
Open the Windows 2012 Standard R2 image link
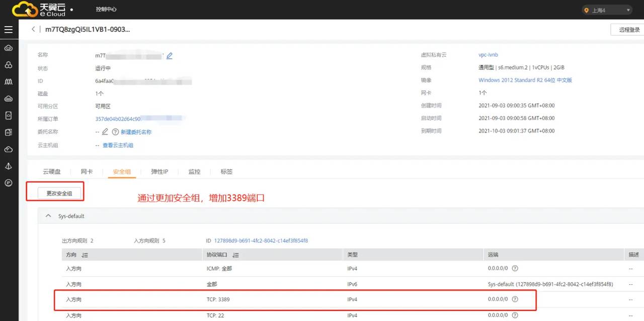tap(525, 80)
